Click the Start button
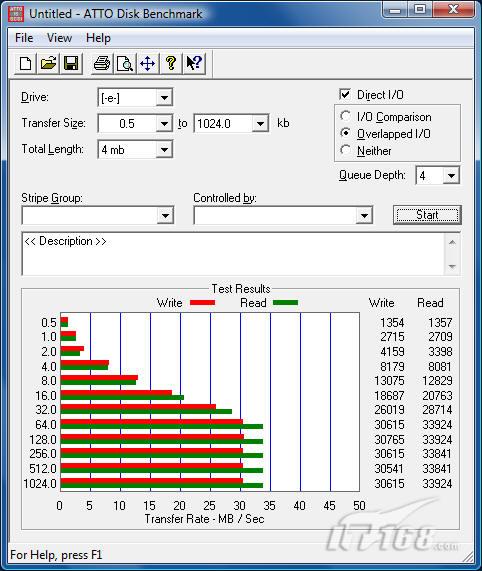Screen dimensions: 482x571 click(427, 215)
